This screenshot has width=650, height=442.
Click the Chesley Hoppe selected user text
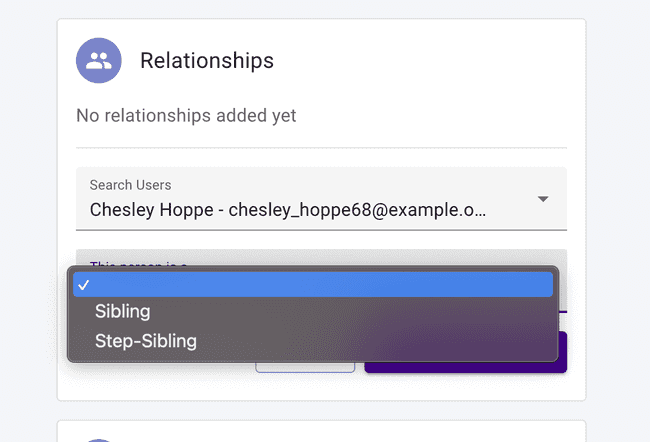288,210
